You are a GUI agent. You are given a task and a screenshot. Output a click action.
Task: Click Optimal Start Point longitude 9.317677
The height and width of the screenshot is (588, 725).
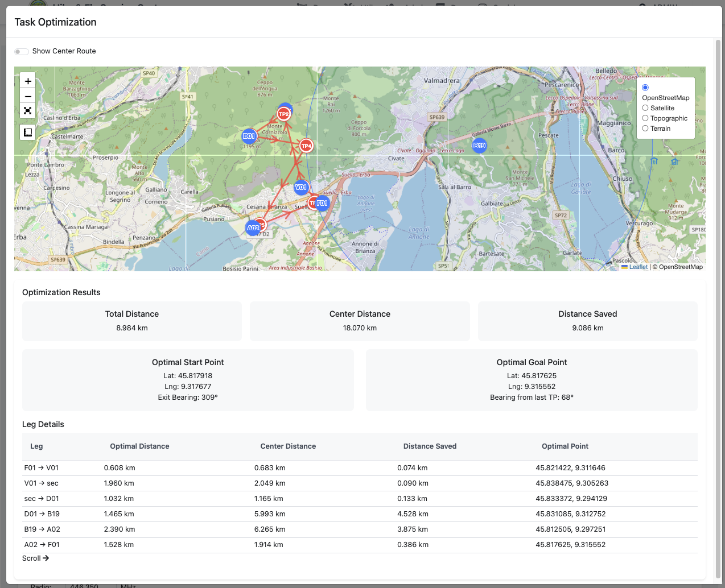pos(188,387)
